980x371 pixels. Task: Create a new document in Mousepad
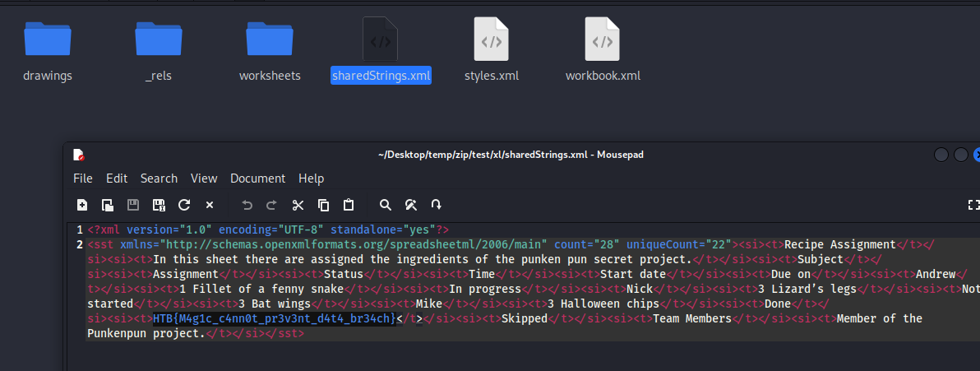(82, 205)
